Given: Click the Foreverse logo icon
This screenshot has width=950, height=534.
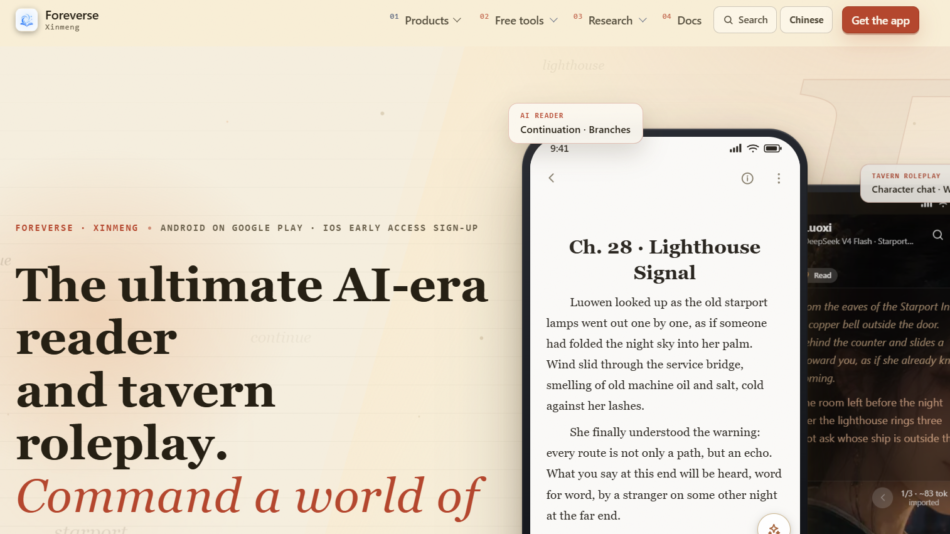Looking at the screenshot, I should point(27,20).
